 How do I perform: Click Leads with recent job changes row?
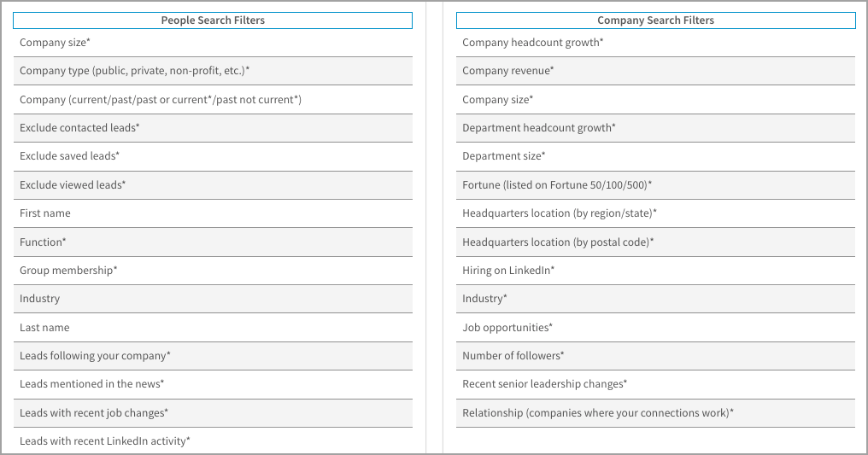pyautogui.click(x=94, y=413)
